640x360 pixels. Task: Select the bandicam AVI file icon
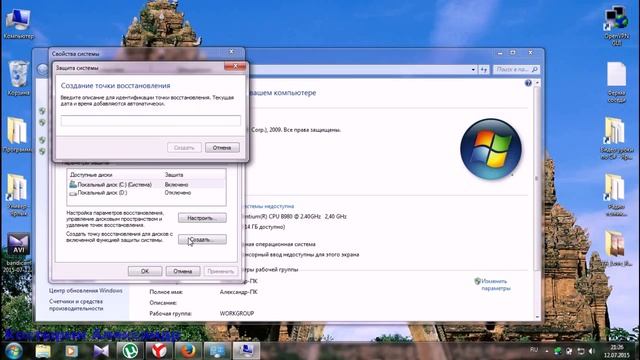(x=18, y=253)
